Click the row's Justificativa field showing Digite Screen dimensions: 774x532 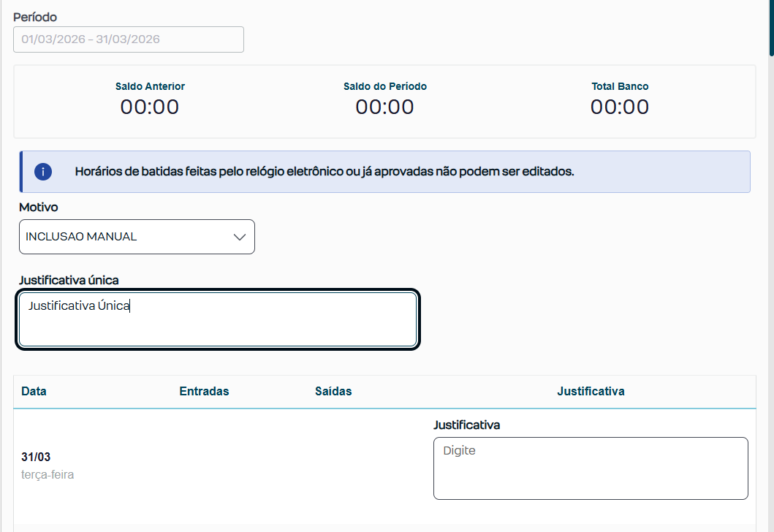click(591, 468)
